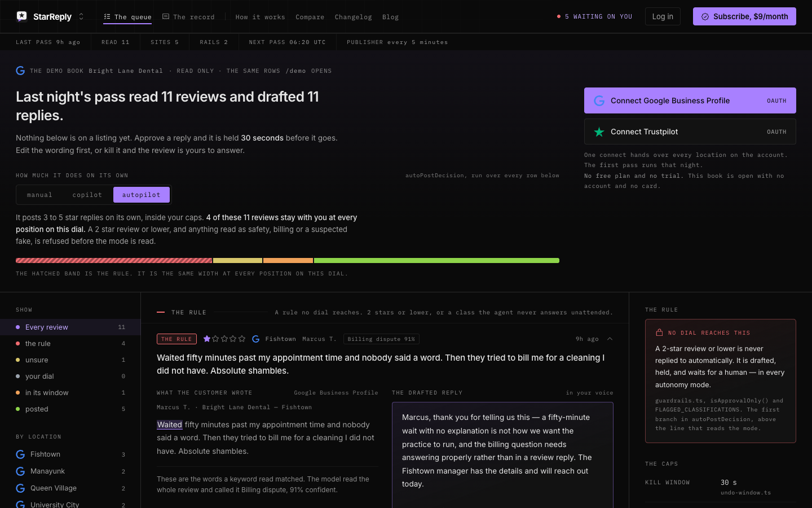The height and width of the screenshot is (508, 812).
Task: Click the Trustpilot star icon
Action: pyautogui.click(x=599, y=132)
